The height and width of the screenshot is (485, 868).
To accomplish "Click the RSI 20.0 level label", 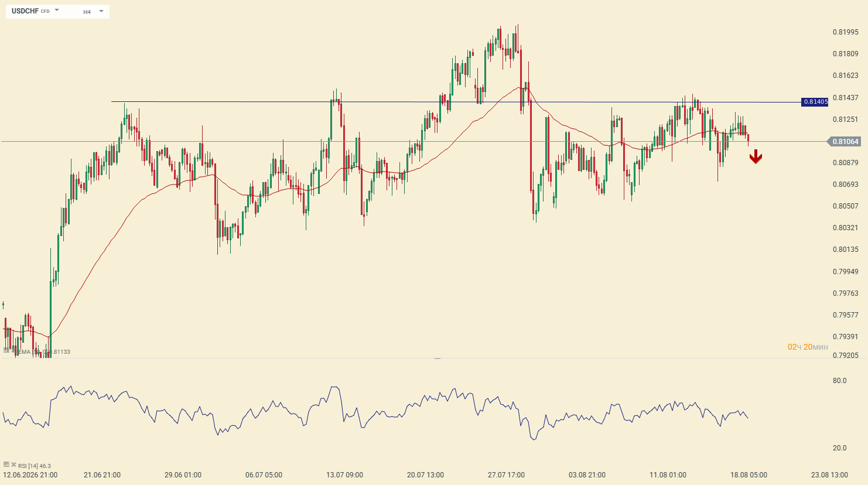I will [x=840, y=448].
